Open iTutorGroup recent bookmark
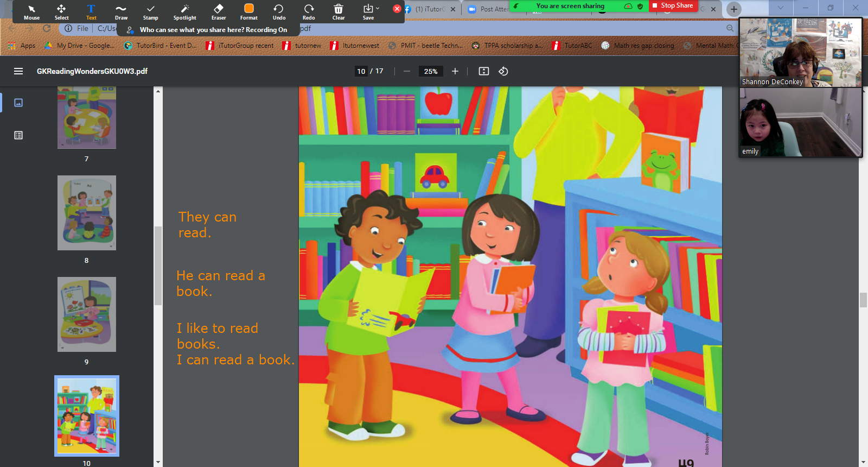 pos(240,46)
